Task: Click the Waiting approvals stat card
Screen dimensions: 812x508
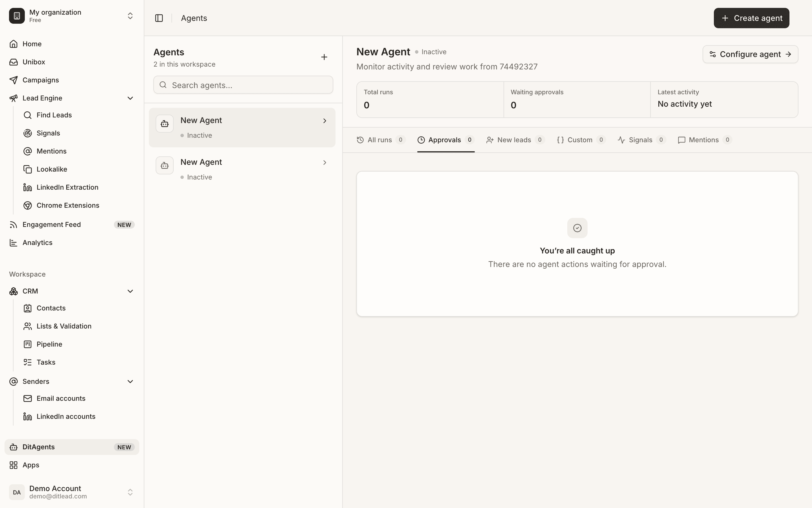Action: click(577, 100)
